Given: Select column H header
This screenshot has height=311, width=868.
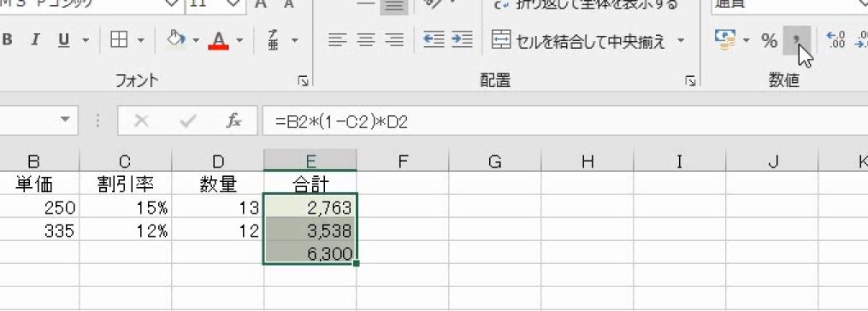Looking at the screenshot, I should click(x=588, y=161).
